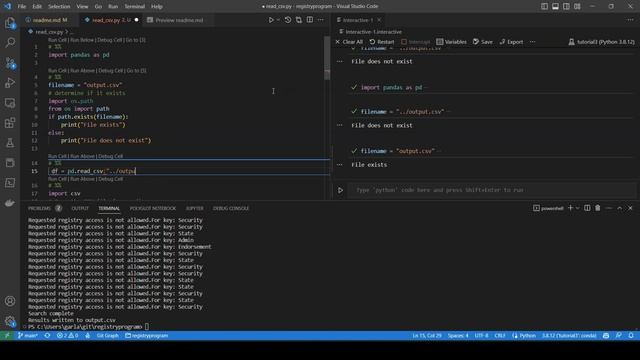Open the Variables viewer
The width and height of the screenshot is (640, 360).
[451, 42]
